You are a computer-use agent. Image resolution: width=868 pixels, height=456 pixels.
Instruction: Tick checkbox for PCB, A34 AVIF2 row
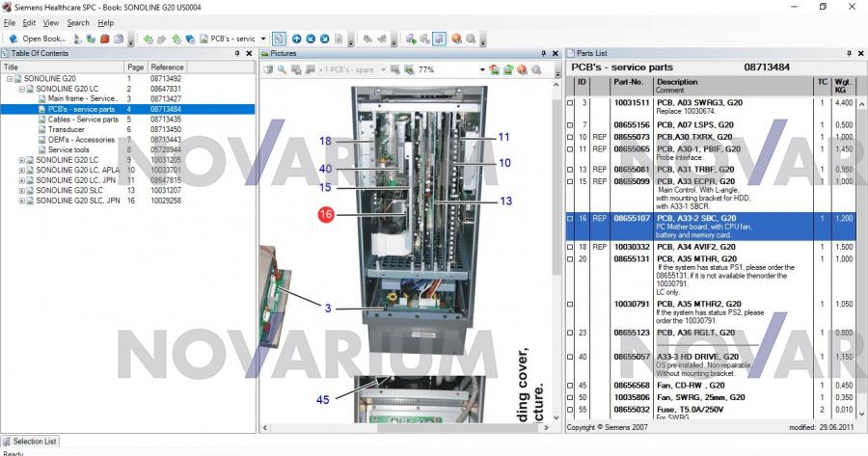coord(570,248)
